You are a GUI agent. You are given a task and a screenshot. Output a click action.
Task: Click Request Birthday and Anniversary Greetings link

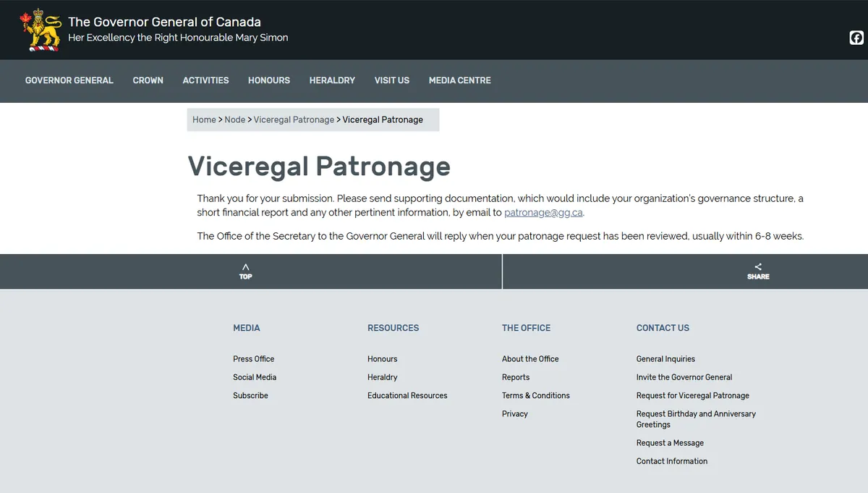pyautogui.click(x=696, y=419)
